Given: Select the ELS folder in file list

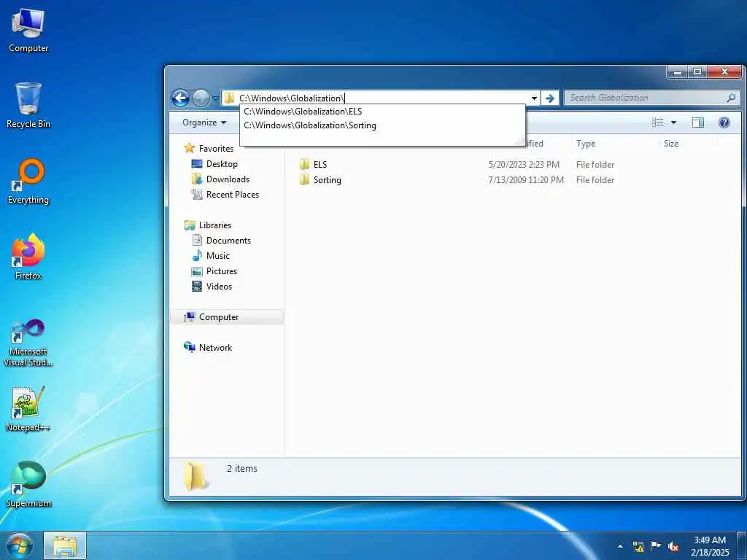Looking at the screenshot, I should click(320, 165).
